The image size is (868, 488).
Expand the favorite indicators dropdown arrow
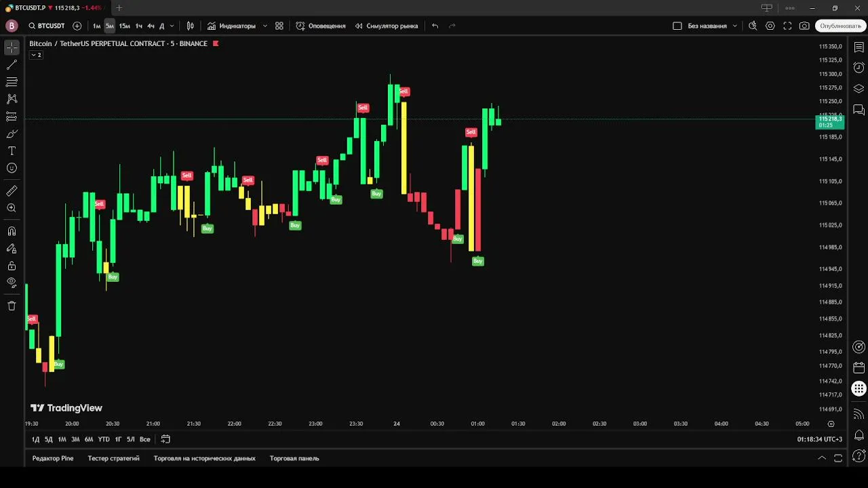264,26
